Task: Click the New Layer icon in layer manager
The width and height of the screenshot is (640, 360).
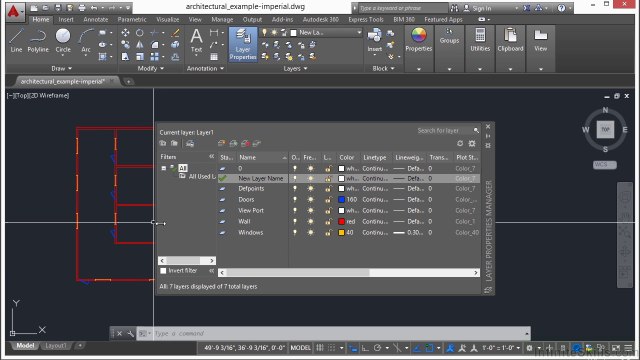Action: tap(222, 143)
